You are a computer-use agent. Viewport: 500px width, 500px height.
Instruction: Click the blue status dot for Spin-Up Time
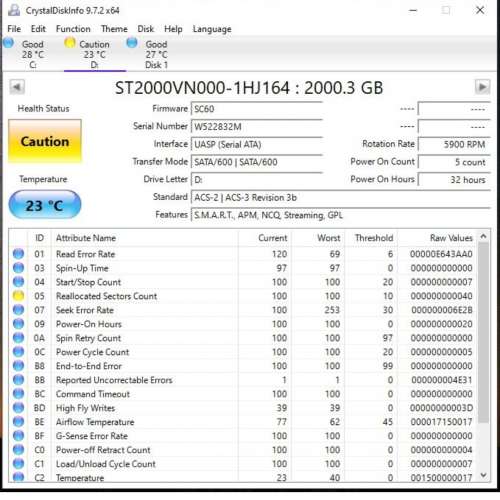point(18,268)
